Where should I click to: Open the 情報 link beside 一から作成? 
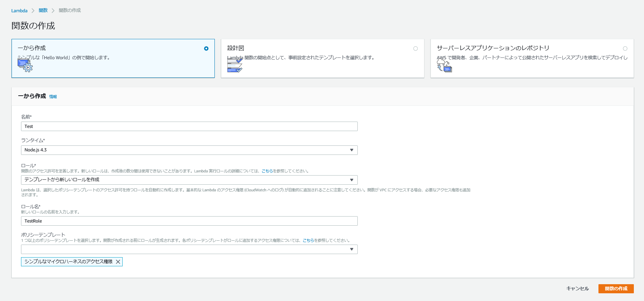coord(53,97)
